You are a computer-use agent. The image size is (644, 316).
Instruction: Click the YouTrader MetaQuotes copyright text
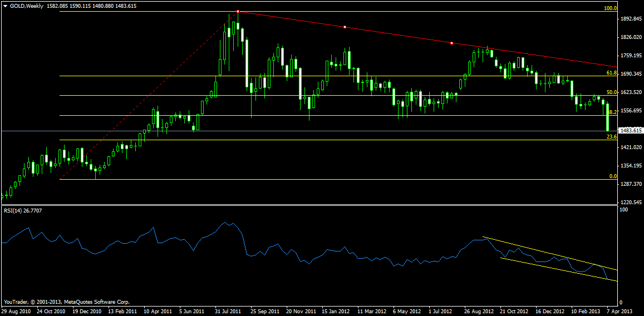pos(66,301)
